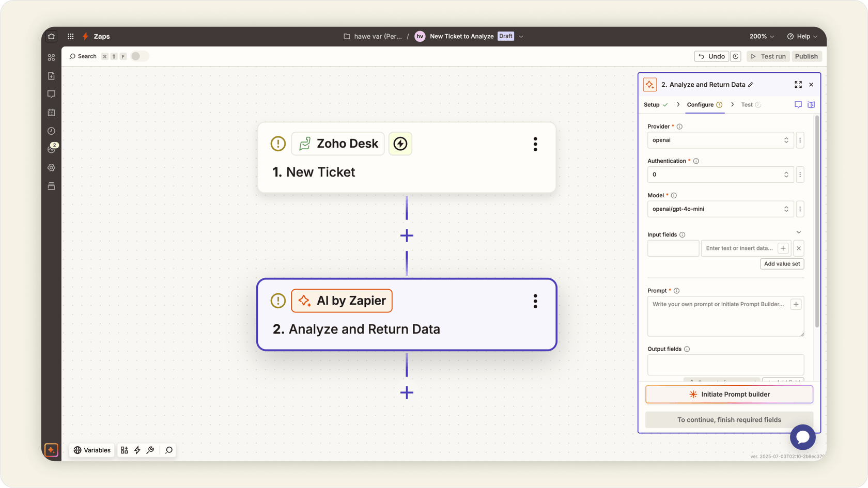This screenshot has width=868, height=488.
Task: Open Zap run history via the clock icon
Action: [x=51, y=131]
